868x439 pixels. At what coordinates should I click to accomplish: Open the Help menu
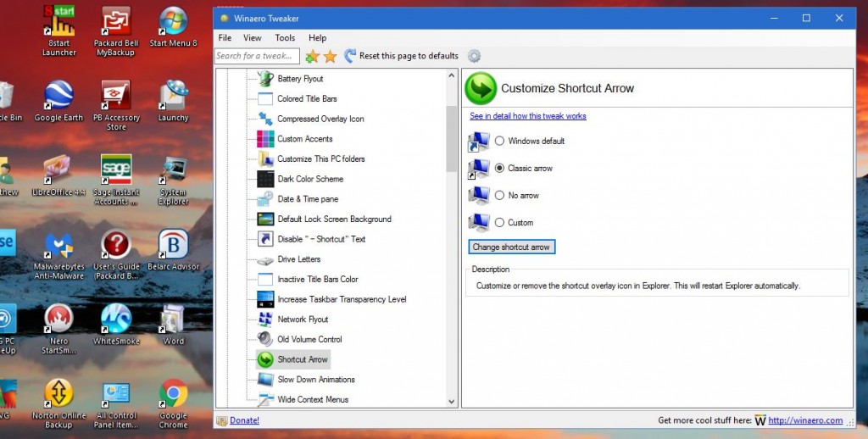tap(317, 37)
